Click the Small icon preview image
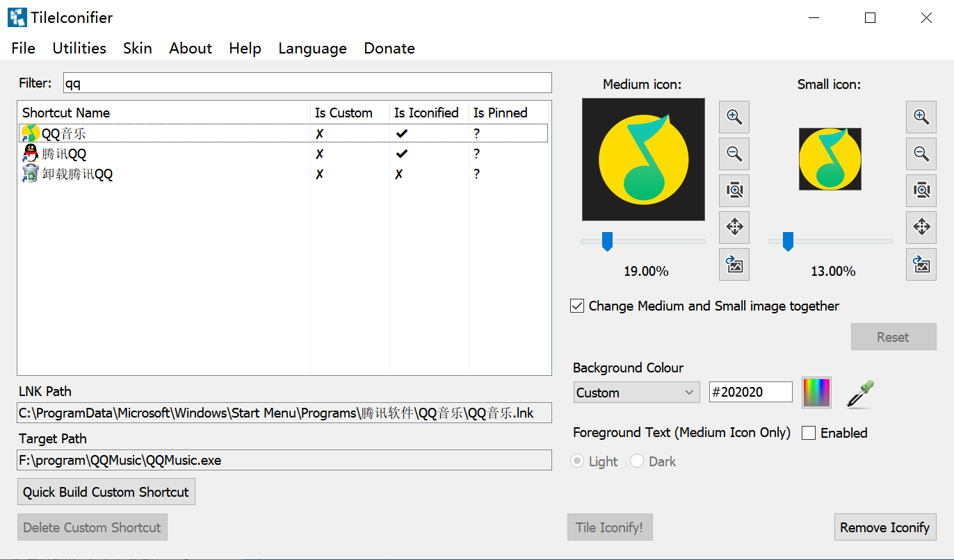Screen dimensions: 954x560 point(830,159)
